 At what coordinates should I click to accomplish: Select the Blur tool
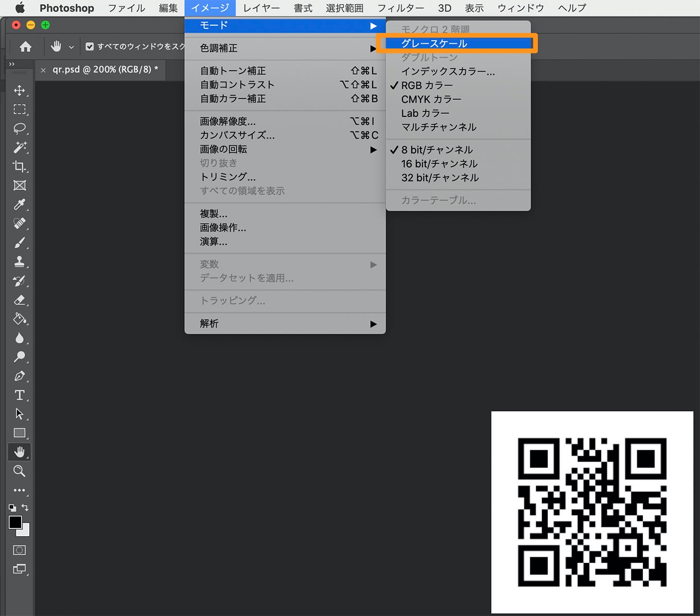20,338
